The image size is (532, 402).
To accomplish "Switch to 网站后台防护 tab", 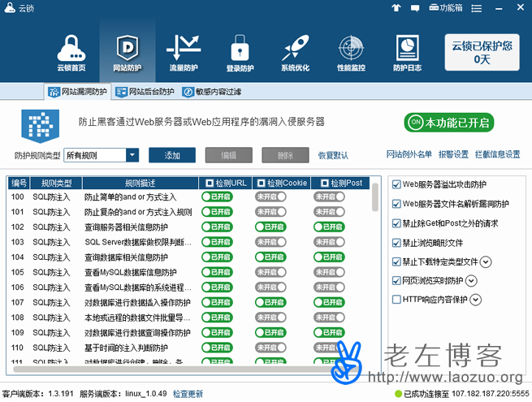I will click(145, 92).
